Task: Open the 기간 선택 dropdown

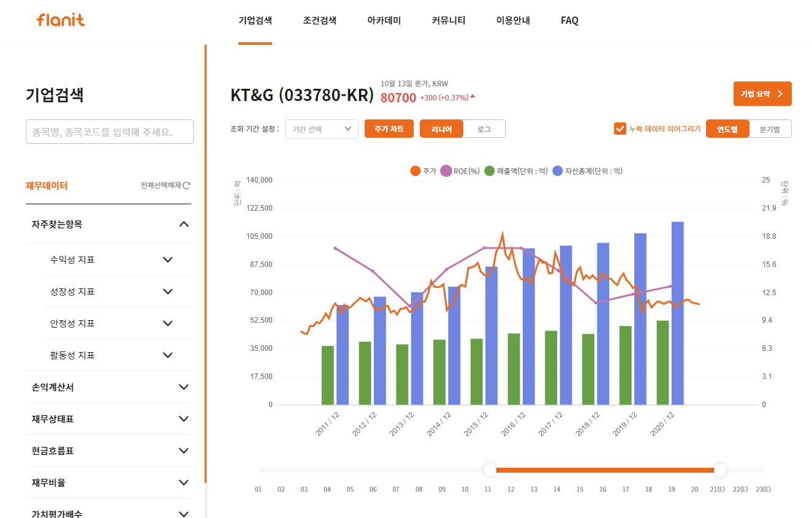Action: [322, 129]
